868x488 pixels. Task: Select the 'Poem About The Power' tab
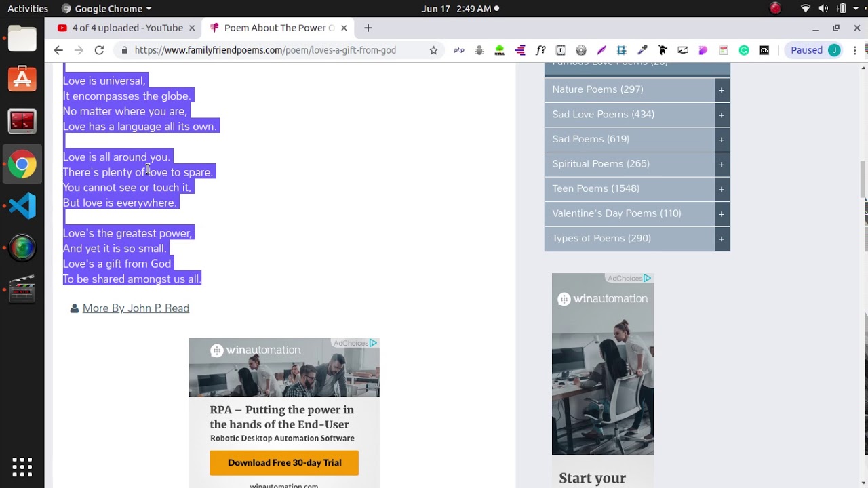point(278,28)
